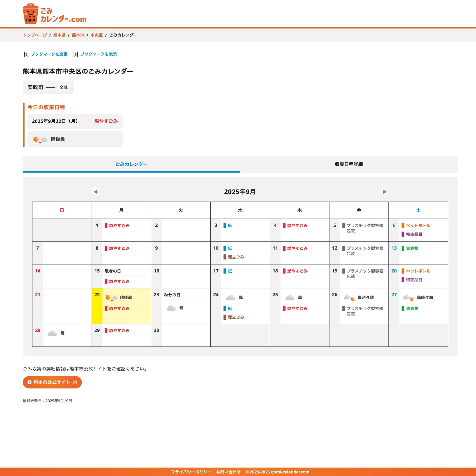The height and width of the screenshot is (476, 476).
Task: Switch to the ごみカレンダー tab
Action: pyautogui.click(x=131, y=164)
